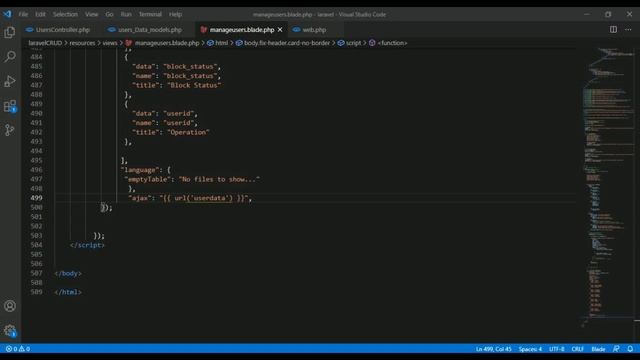Screen dimensions: 640x360
Task: Split the editor to the right
Action: [x=613, y=29]
